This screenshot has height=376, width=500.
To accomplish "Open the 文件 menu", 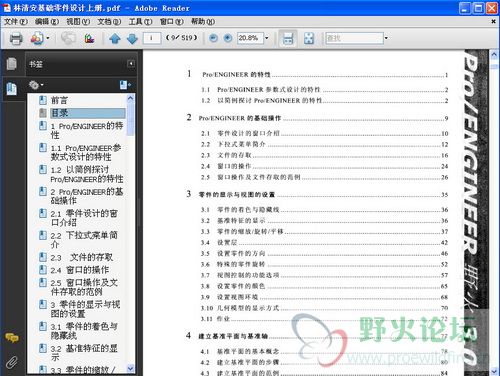I will click(x=15, y=22).
